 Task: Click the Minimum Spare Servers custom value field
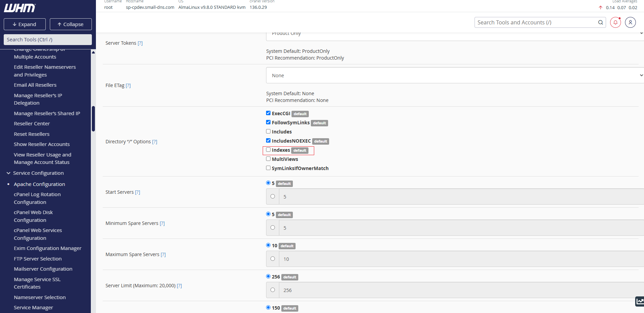click(x=461, y=228)
